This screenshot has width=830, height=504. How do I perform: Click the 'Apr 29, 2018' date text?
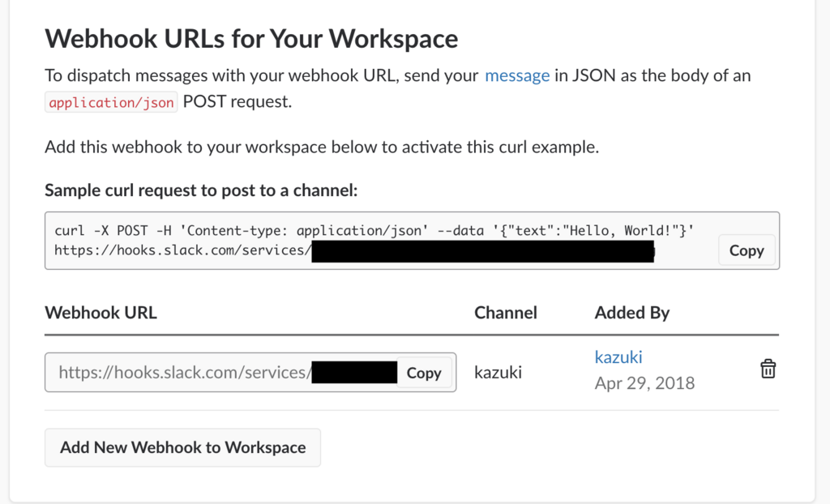pyautogui.click(x=644, y=382)
